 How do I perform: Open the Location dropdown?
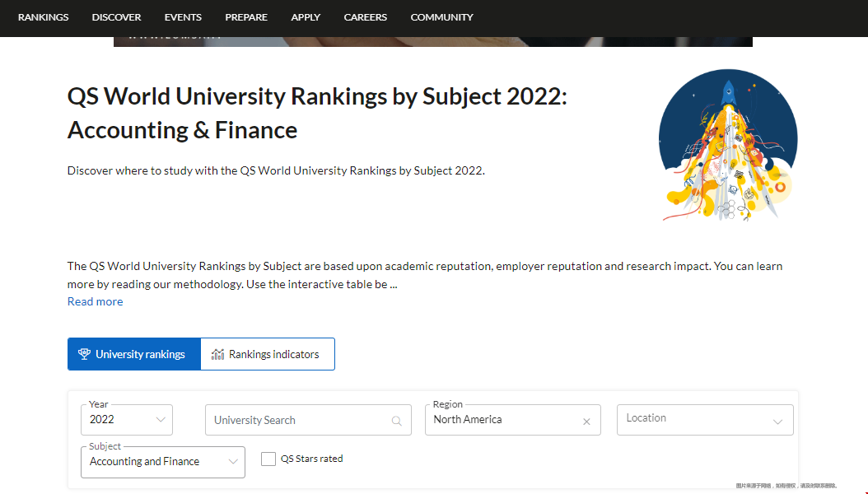point(705,420)
